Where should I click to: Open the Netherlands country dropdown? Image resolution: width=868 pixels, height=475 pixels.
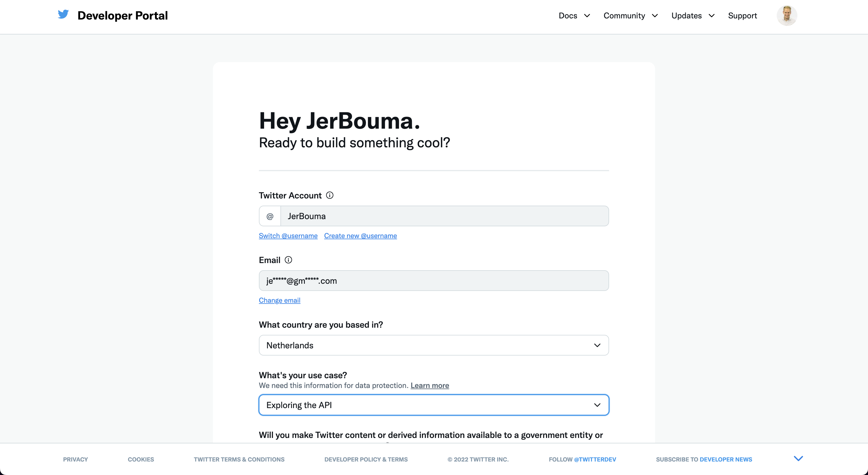[x=434, y=345]
